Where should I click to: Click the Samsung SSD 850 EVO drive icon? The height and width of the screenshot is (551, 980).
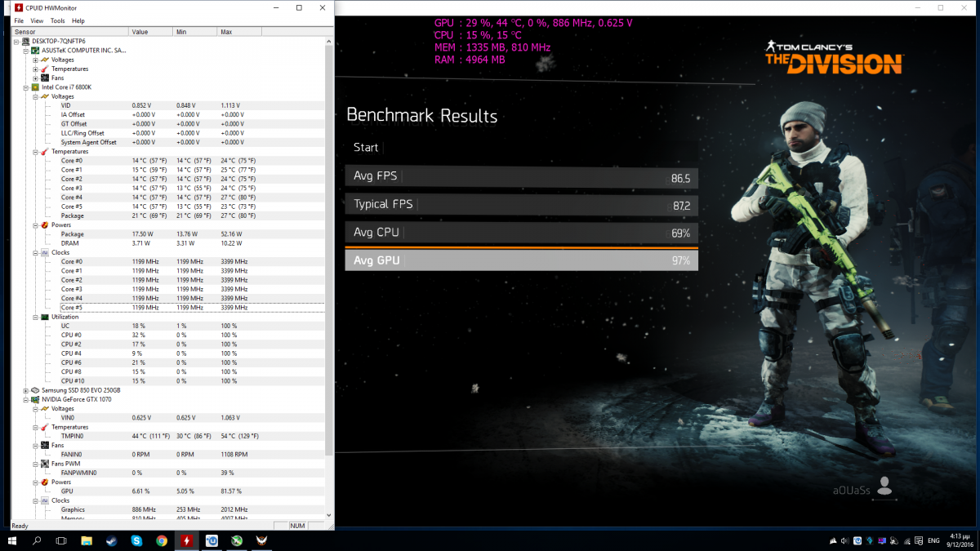pyautogui.click(x=36, y=390)
